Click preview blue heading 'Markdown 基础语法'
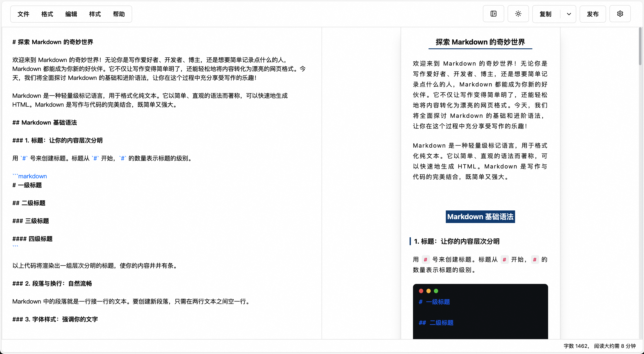This screenshot has height=354, width=644. 480,217
